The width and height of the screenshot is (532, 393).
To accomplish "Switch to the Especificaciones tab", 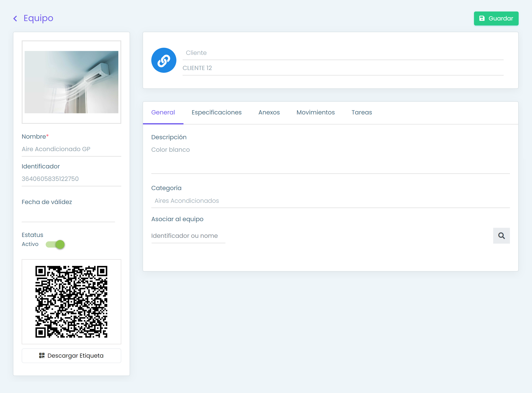I will [216, 112].
